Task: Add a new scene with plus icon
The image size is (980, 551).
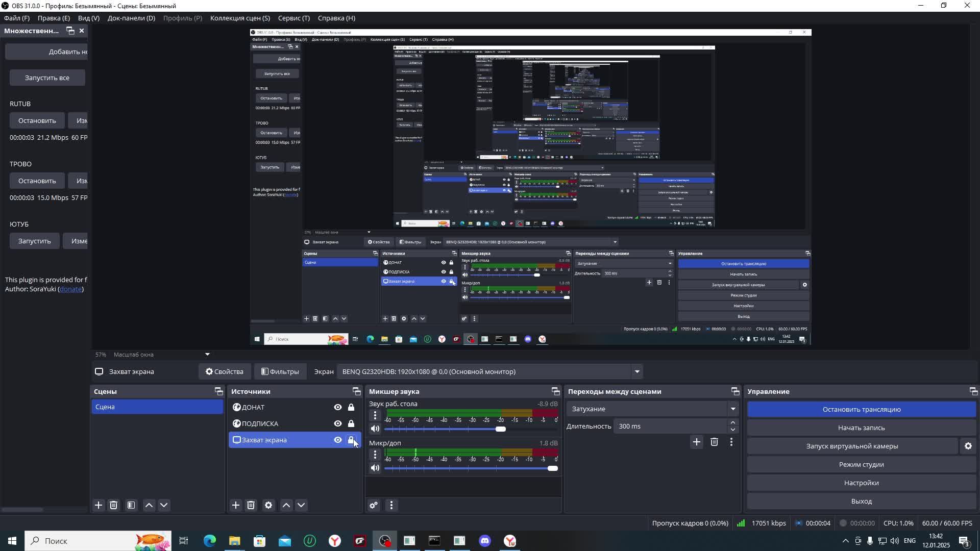Action: [x=99, y=505]
